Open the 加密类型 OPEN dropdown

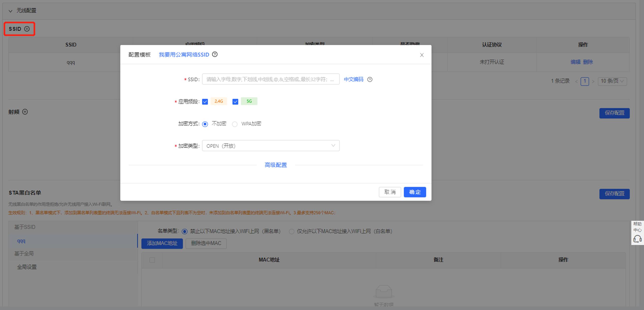point(271,146)
